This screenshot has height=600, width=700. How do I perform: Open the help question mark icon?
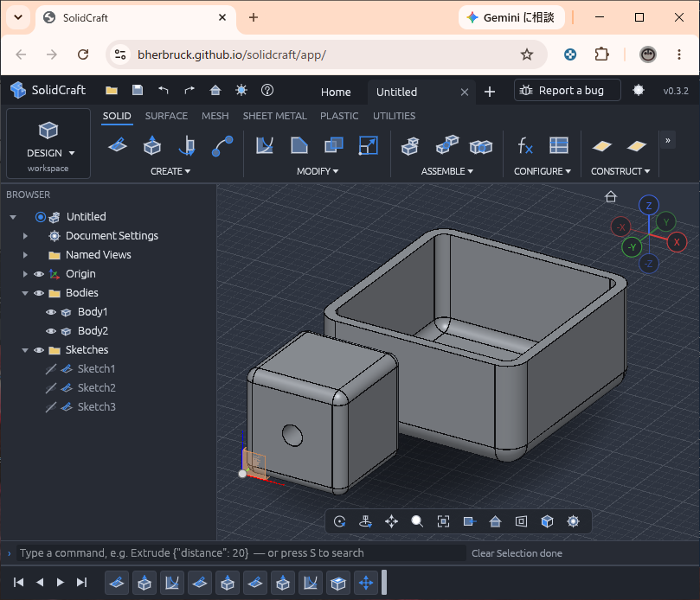267,90
